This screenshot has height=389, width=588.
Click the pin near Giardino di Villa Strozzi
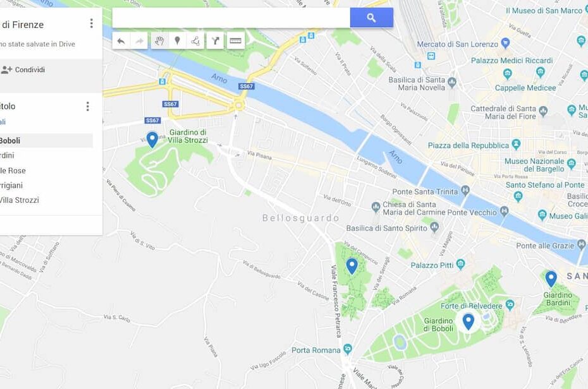tap(152, 140)
